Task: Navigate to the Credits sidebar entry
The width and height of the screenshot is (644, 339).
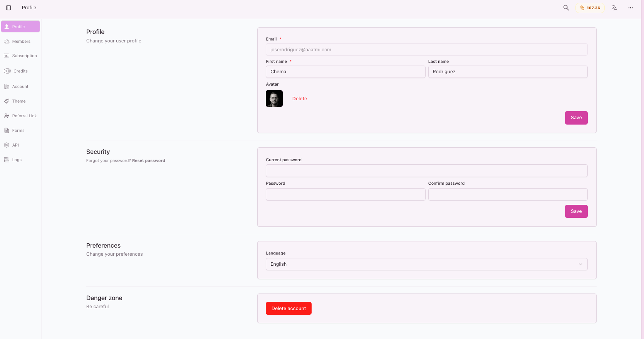Action: pyautogui.click(x=21, y=71)
